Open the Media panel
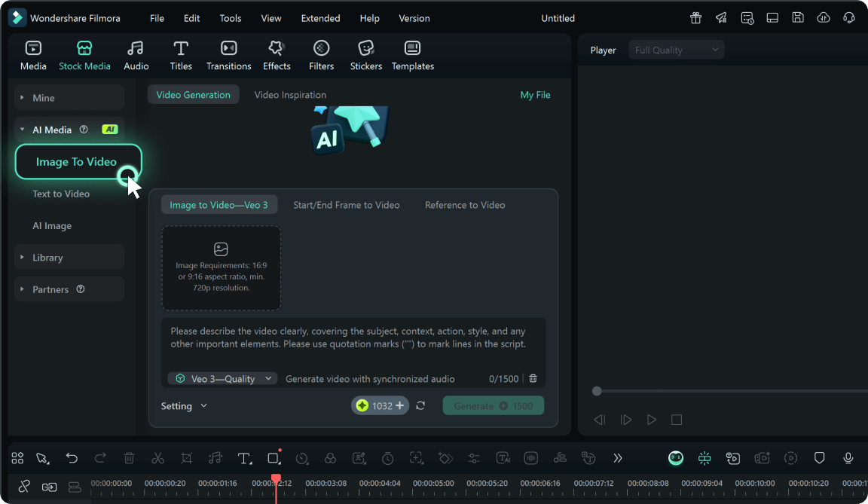The height and width of the screenshot is (504, 868). 33,55
